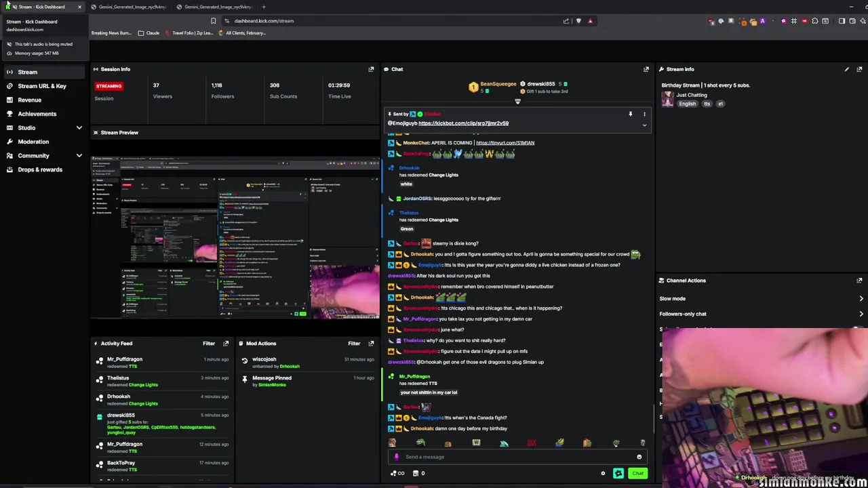The height and width of the screenshot is (488, 868).
Task: Open emote picker in message box
Action: click(x=639, y=457)
